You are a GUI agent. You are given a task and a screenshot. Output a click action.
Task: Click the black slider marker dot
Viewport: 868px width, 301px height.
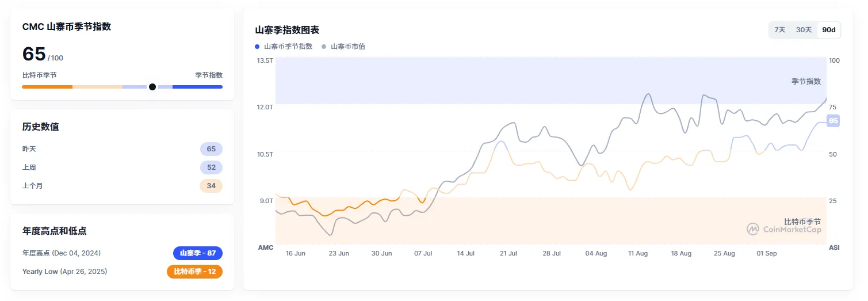click(x=152, y=87)
